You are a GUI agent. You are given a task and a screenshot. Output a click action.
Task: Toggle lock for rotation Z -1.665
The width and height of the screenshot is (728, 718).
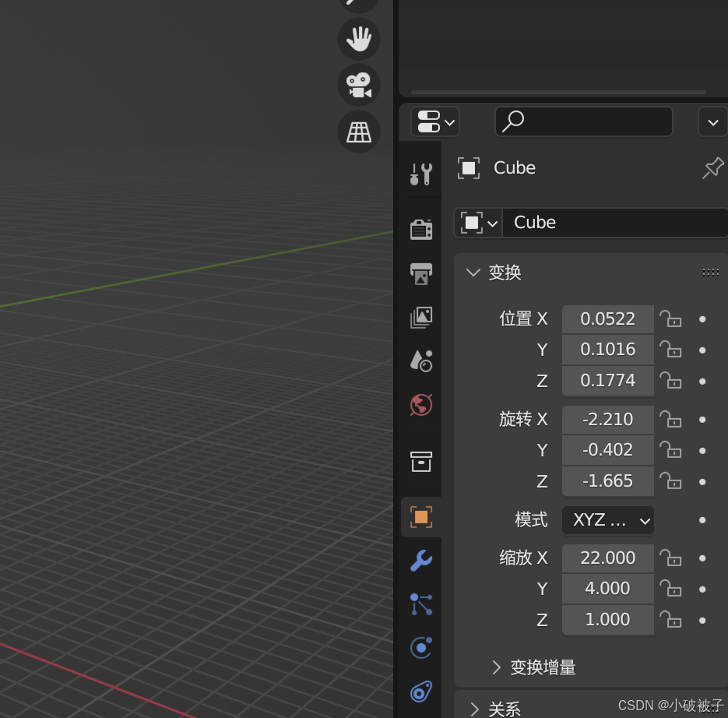tap(671, 481)
